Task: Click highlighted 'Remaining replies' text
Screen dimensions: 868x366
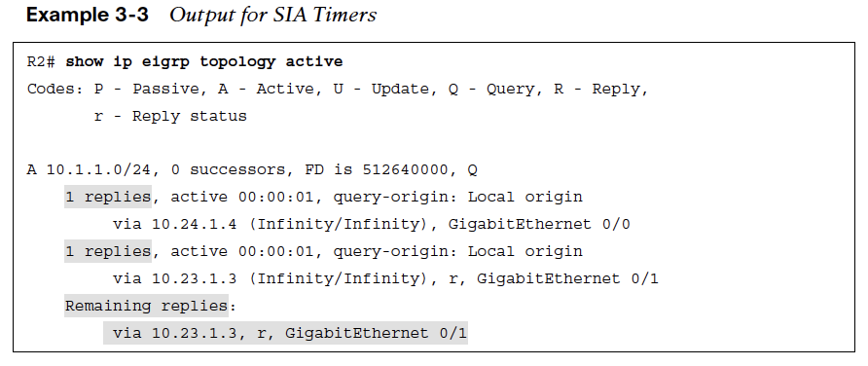Action: click(x=146, y=306)
